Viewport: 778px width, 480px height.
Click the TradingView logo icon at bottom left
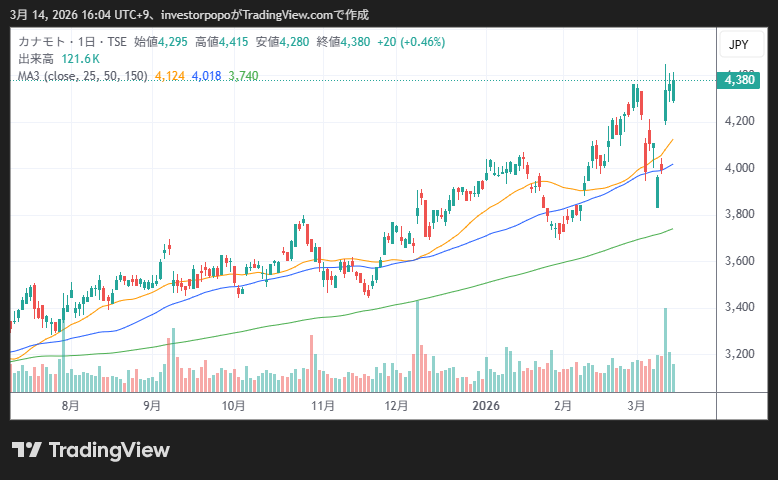pos(26,450)
